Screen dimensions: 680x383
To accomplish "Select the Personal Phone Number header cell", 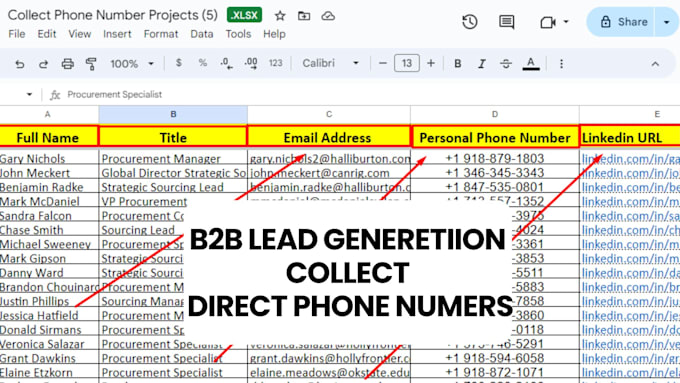I will pyautogui.click(x=495, y=137).
